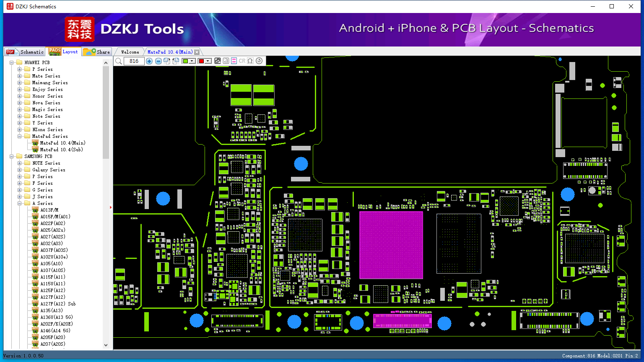Open the red color dropdown
This screenshot has width=644, height=362.
pos(208,61)
